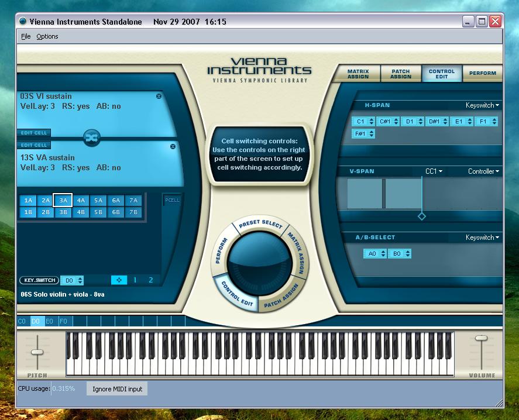Select cell 1A in the matrix grid
519x420 pixels.
point(28,200)
